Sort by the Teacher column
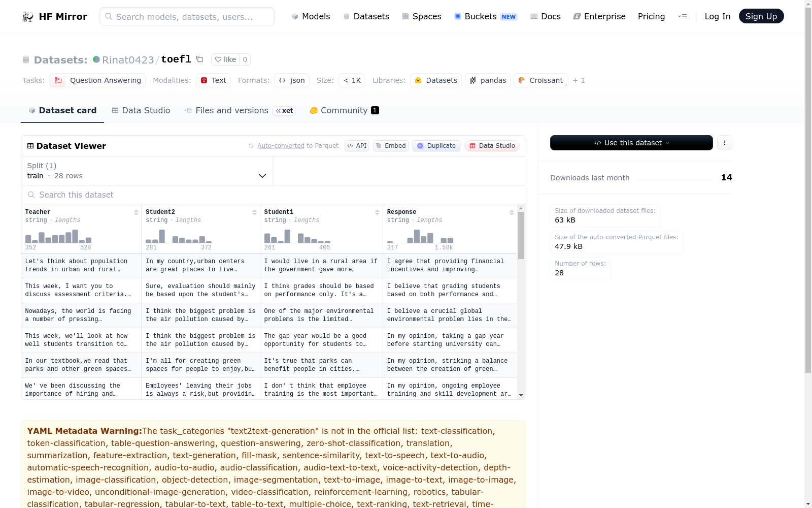 pos(136,212)
